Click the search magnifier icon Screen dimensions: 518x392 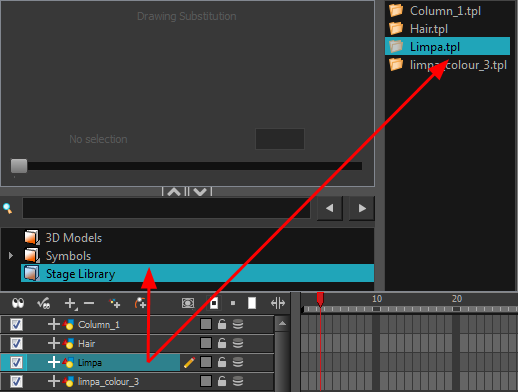[8, 209]
